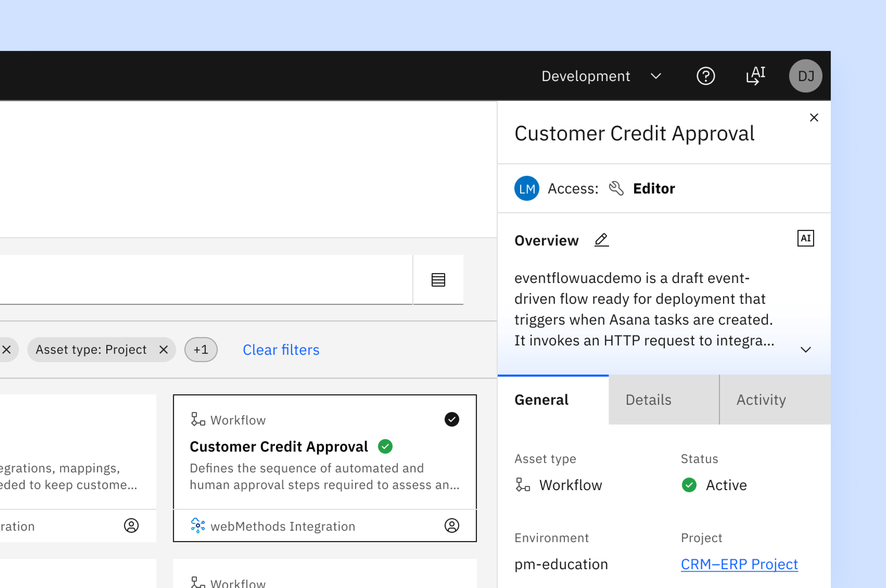Switch to the Details tab
886x588 pixels.
point(664,400)
